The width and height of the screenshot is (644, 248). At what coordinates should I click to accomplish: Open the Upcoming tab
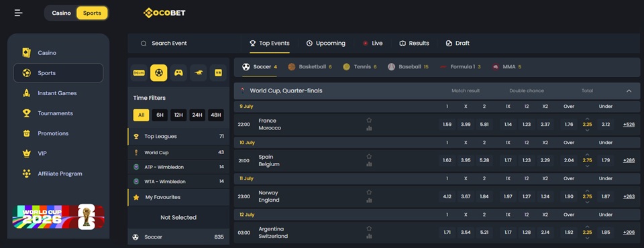326,43
